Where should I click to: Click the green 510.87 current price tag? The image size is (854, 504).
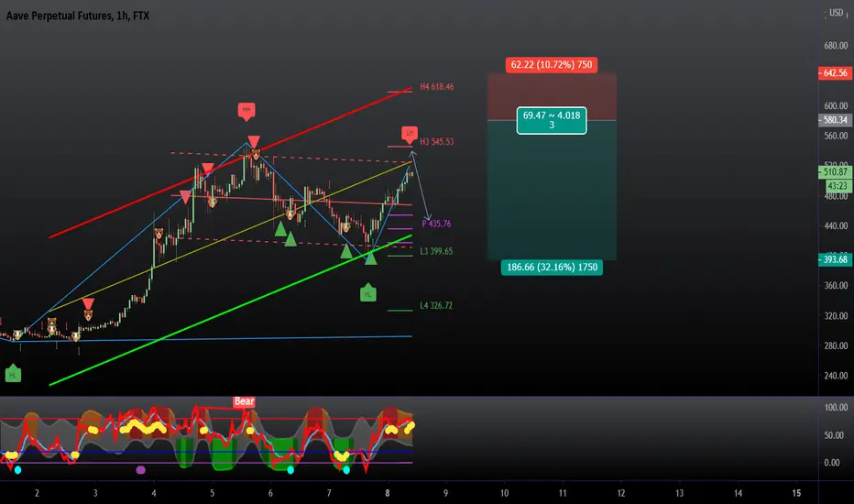coord(835,172)
